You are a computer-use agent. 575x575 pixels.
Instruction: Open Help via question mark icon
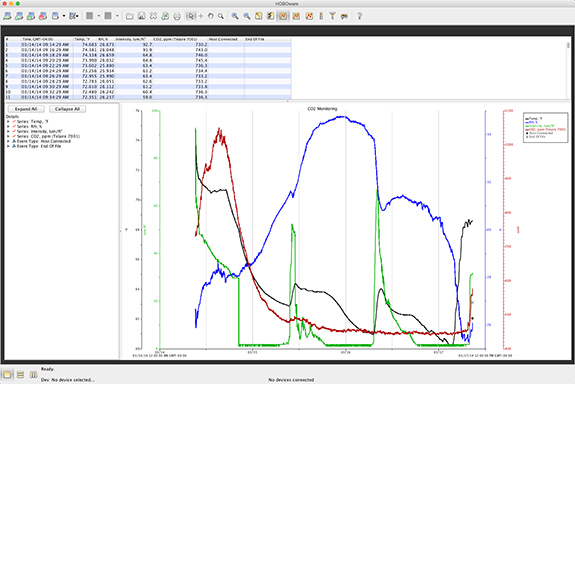point(359,16)
